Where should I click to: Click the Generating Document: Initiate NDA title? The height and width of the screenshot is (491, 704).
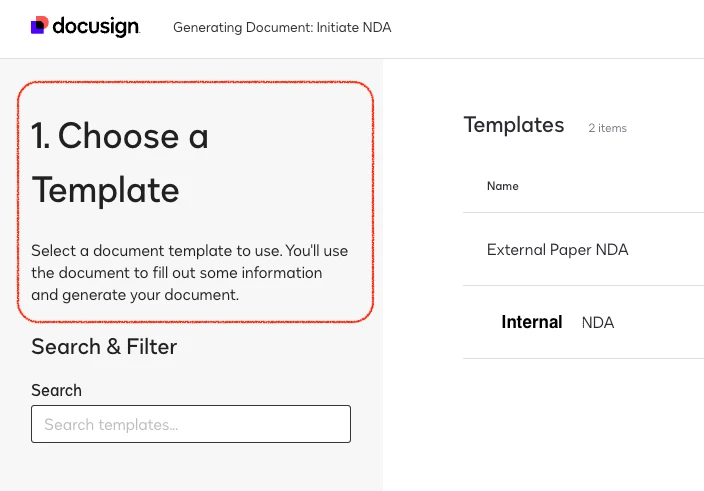(x=282, y=27)
